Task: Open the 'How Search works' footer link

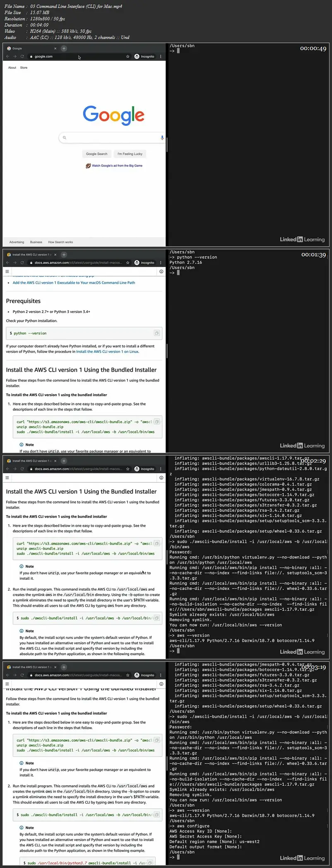Action: [x=60, y=242]
